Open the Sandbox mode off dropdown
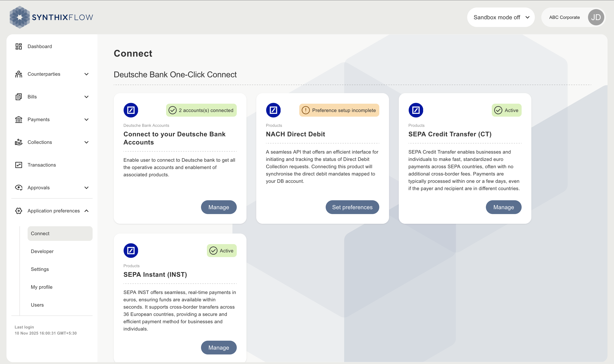 pos(501,17)
